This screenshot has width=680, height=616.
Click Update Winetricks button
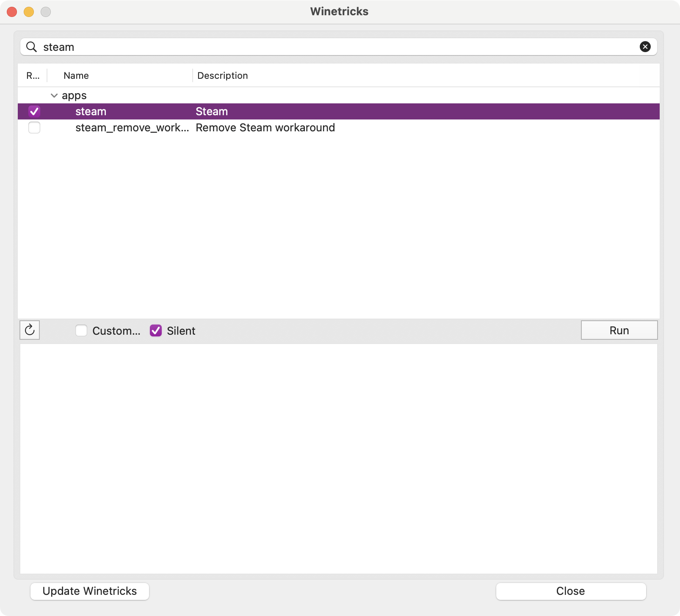pos(90,591)
